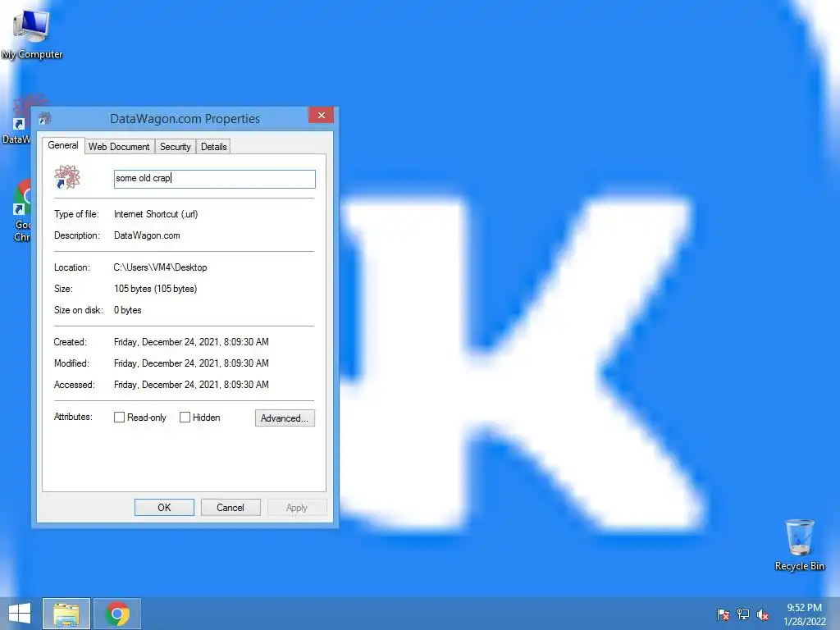The width and height of the screenshot is (840, 630).
Task: Close the DataWagon.com Properties dialog
Action: [321, 115]
